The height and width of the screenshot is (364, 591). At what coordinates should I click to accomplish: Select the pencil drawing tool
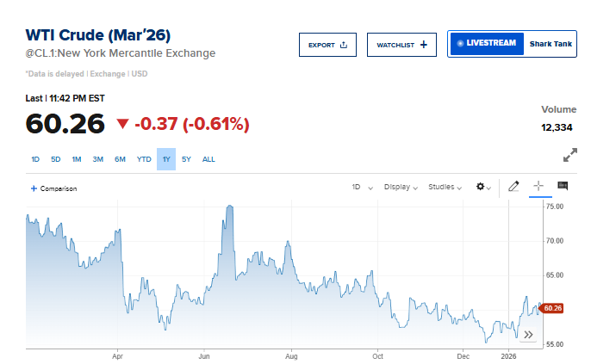pos(513,186)
